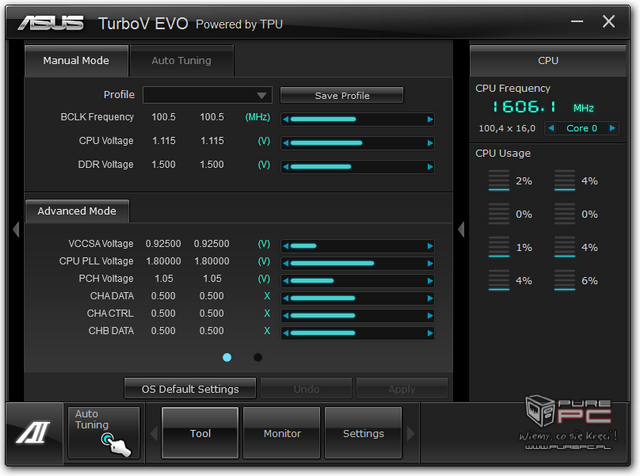
Task: Increase BCLK Frequency with right arrow
Action: point(430,119)
